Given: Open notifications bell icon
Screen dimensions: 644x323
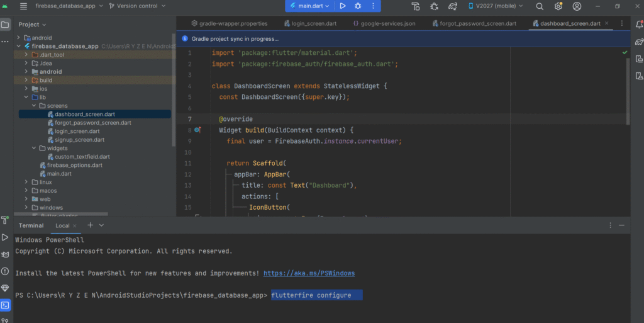Looking at the screenshot, I should click(x=639, y=25).
